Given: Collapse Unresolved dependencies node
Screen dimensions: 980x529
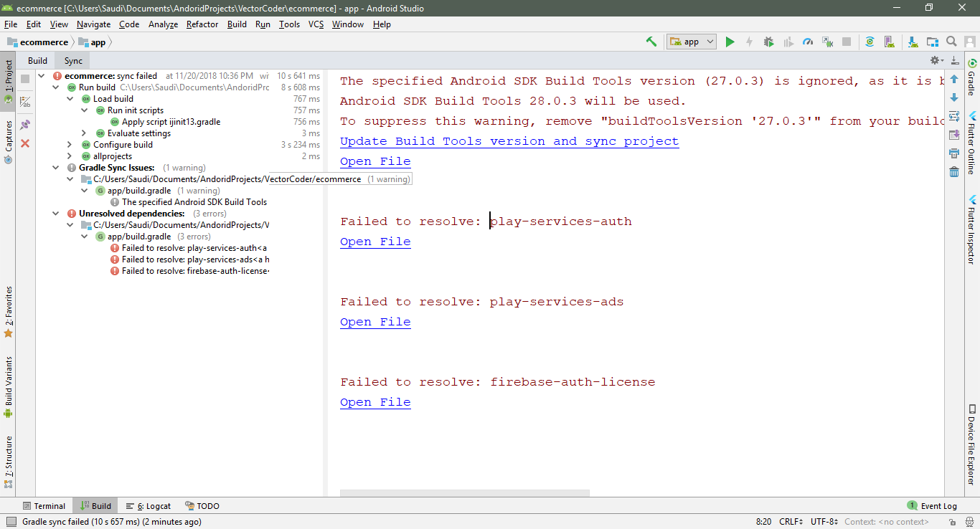Looking at the screenshot, I should [56, 214].
